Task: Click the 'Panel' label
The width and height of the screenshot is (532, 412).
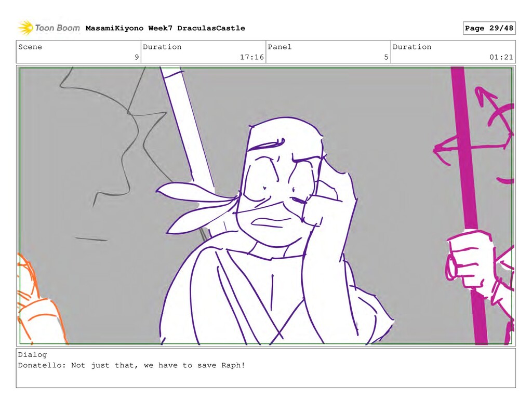Action: click(280, 47)
